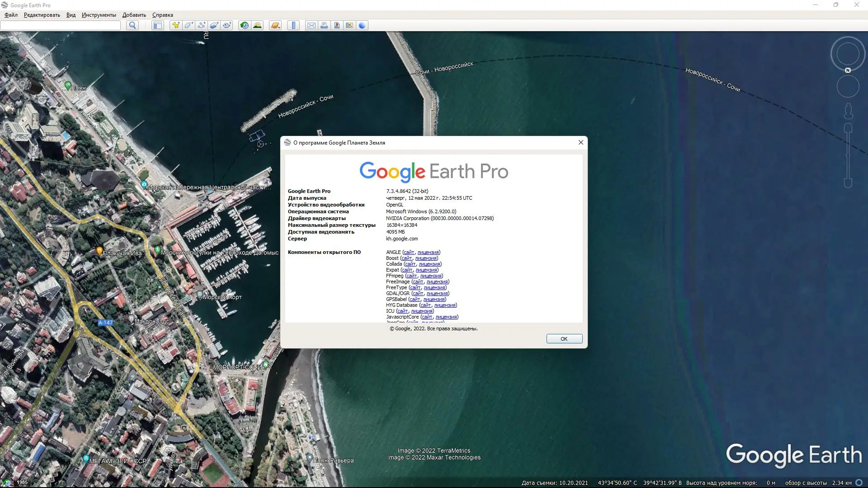Click the Email icon in the toolbar
Image resolution: width=868 pixels, height=488 pixels.
(x=311, y=25)
